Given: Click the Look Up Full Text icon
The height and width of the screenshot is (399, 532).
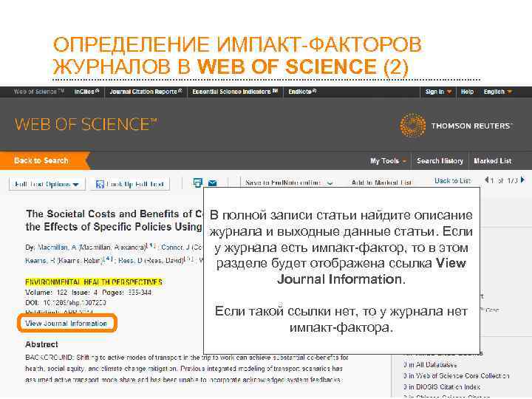Looking at the screenshot, I should 100,184.
